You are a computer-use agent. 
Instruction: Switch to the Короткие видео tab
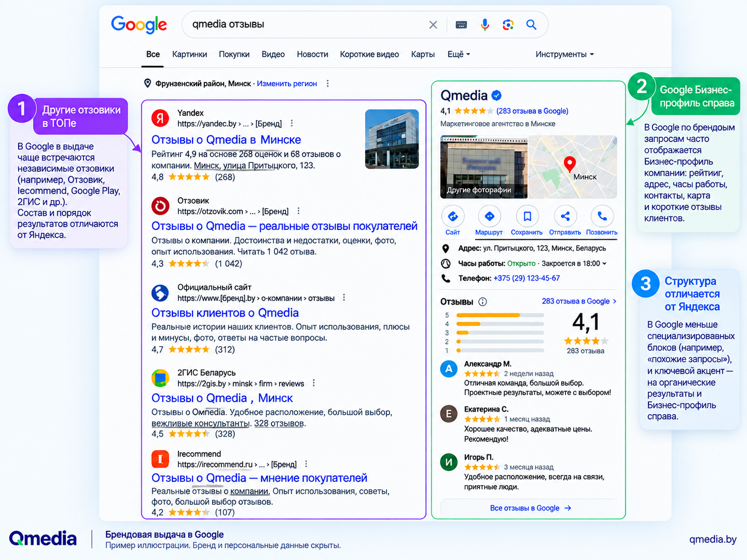(369, 54)
